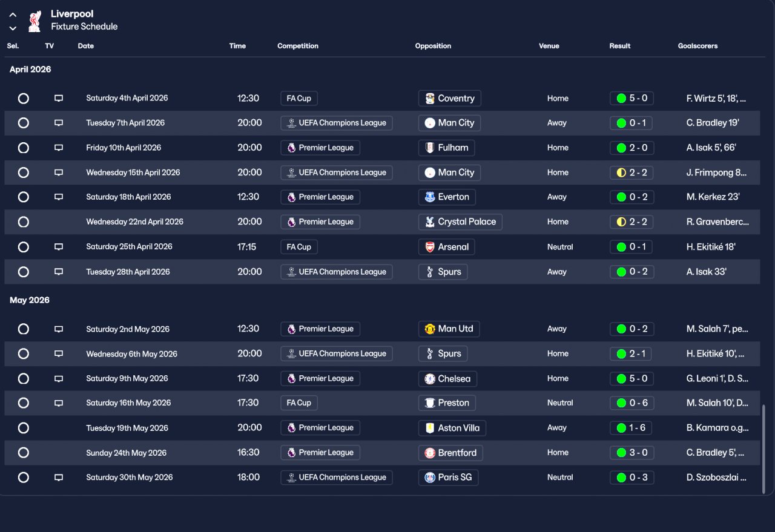The height and width of the screenshot is (532, 775).
Task: Select the Paris SG fixture radio button
Action: [x=23, y=478]
